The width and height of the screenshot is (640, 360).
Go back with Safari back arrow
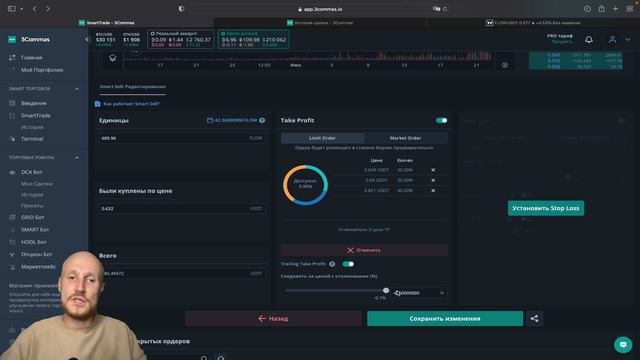point(35,9)
